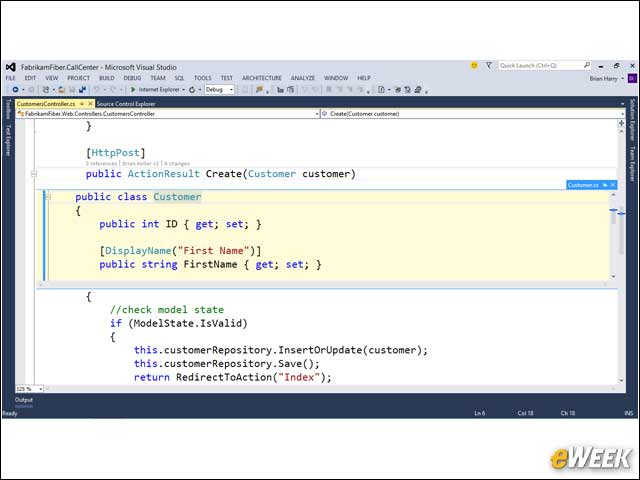Click the CodeLens changes link above Create

(177, 163)
